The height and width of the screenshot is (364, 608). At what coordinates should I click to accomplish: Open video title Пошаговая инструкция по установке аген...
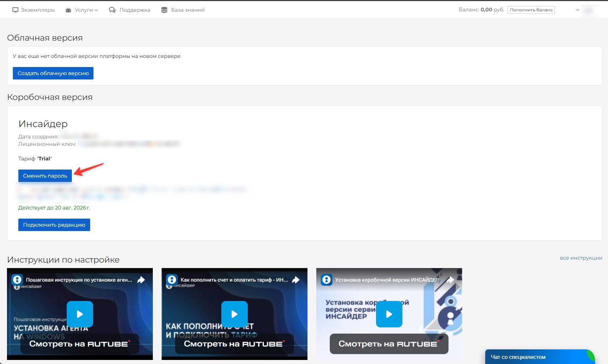click(x=79, y=280)
